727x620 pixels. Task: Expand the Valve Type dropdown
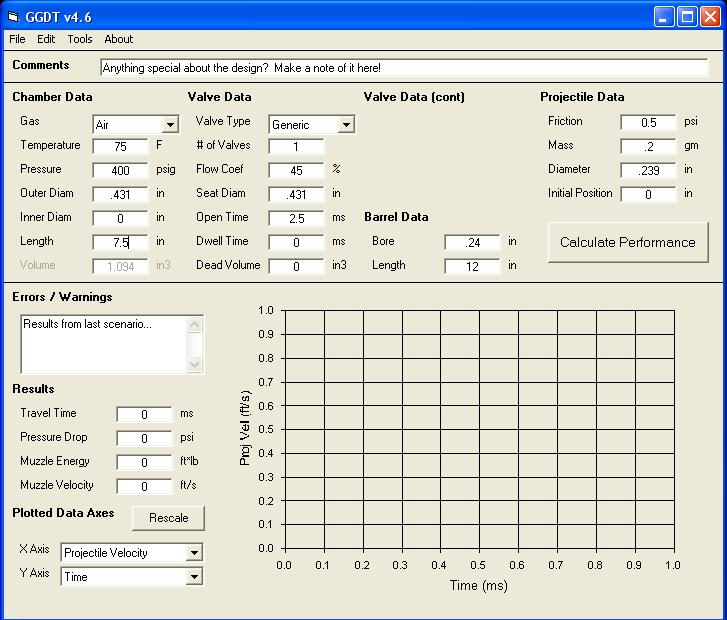(346, 125)
